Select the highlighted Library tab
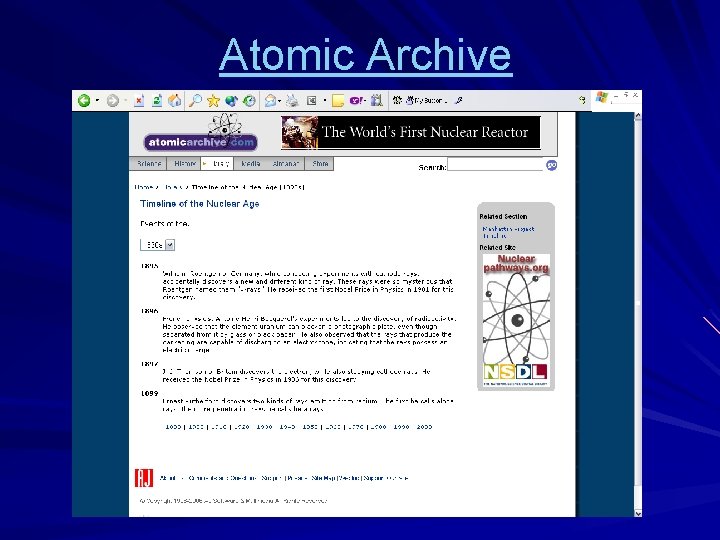Viewport: 720px width, 540px height. pos(218,163)
